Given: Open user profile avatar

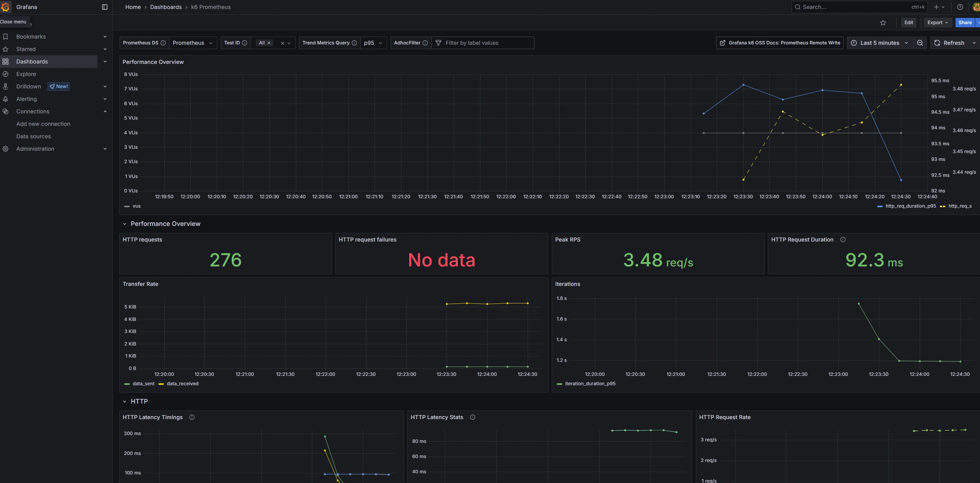Looking at the screenshot, I should 976,7.
